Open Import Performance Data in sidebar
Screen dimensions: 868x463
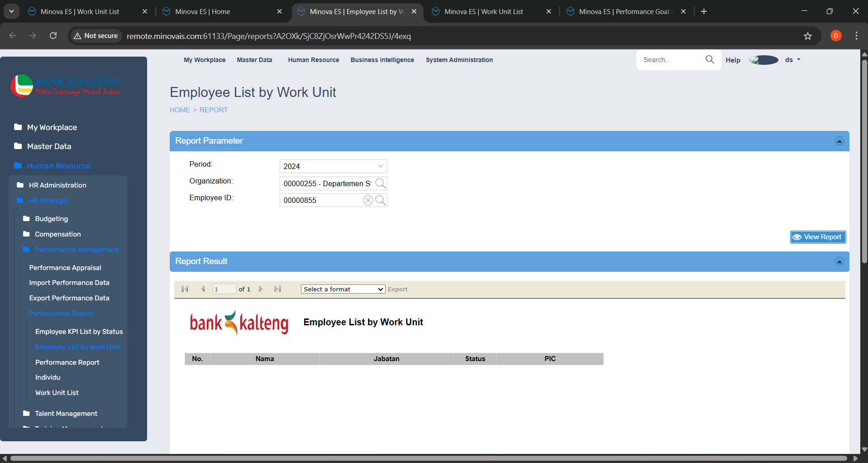(x=69, y=283)
